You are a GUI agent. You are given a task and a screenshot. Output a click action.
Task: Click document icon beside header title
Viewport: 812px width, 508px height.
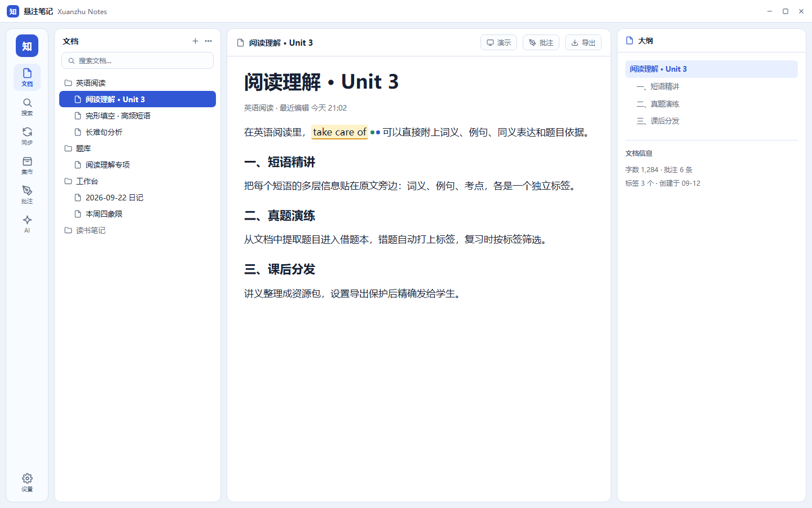(241, 43)
